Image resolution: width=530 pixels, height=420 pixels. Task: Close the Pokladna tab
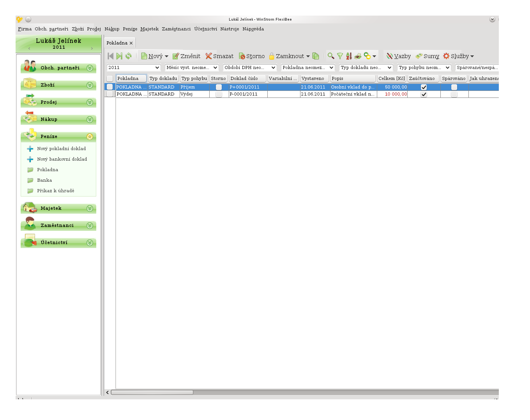[x=131, y=43]
